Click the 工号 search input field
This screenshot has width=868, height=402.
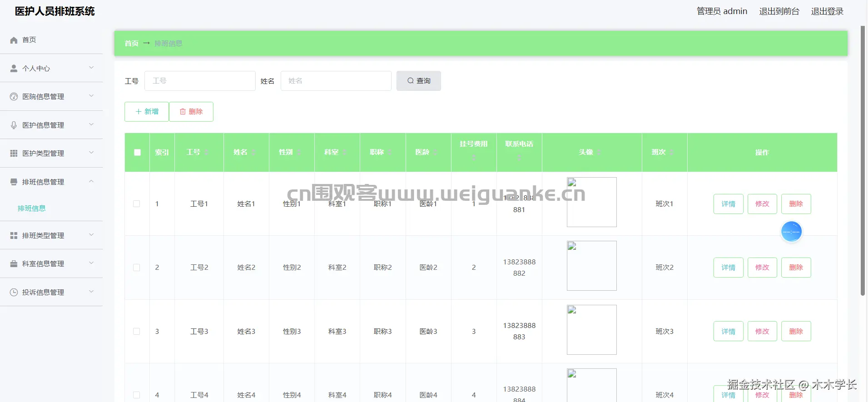point(200,81)
